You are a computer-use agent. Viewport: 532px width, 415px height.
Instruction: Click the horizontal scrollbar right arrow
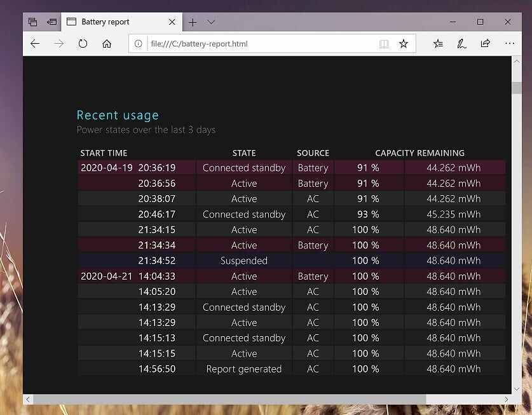(x=507, y=399)
